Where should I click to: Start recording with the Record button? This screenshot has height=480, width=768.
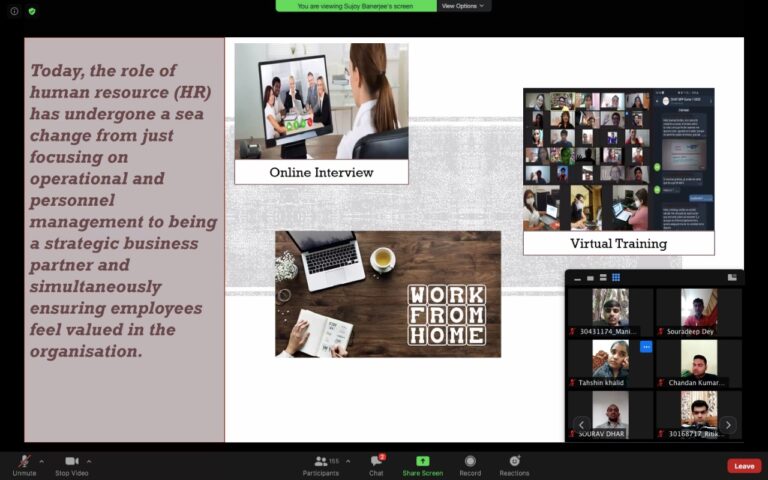[470, 464]
